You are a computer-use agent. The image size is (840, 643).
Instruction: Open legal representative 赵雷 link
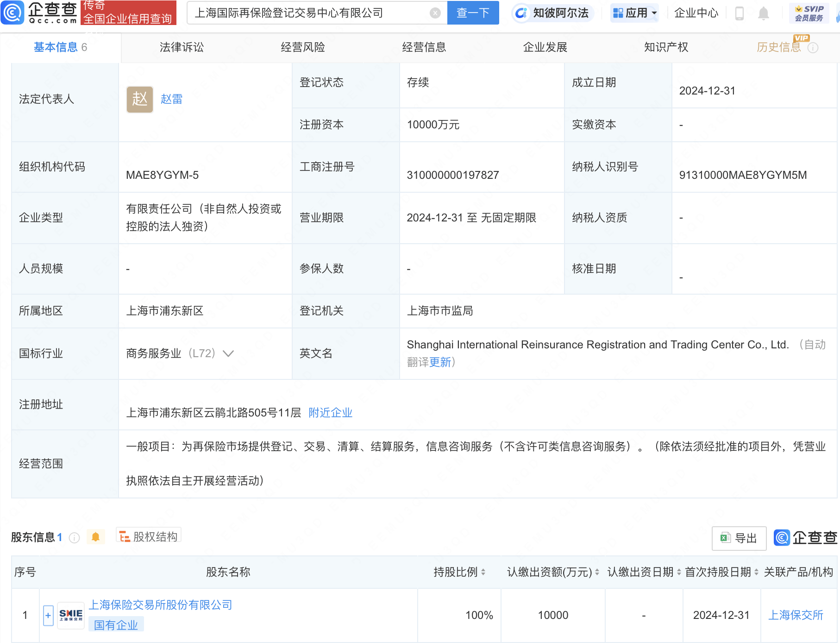tap(171, 99)
